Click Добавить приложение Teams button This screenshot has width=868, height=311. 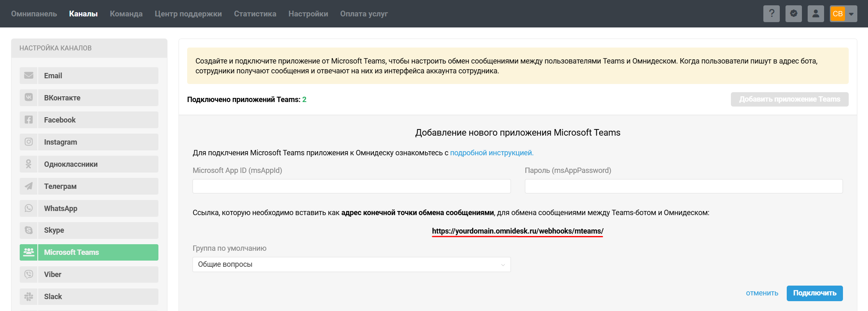790,99
